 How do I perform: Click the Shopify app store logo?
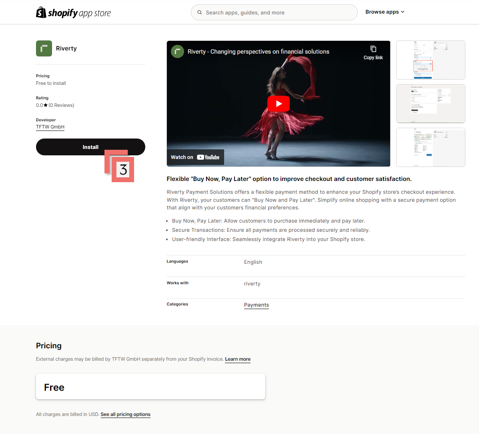tap(74, 13)
